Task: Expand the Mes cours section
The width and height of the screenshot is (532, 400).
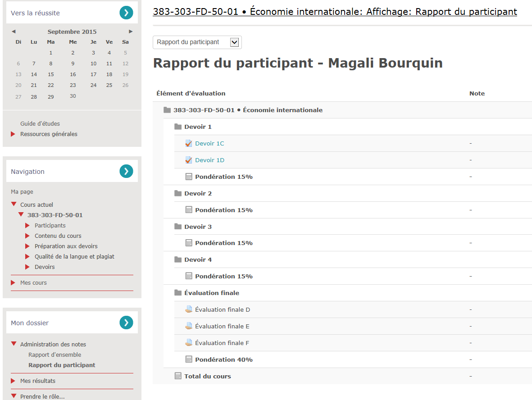Action: 13,283
